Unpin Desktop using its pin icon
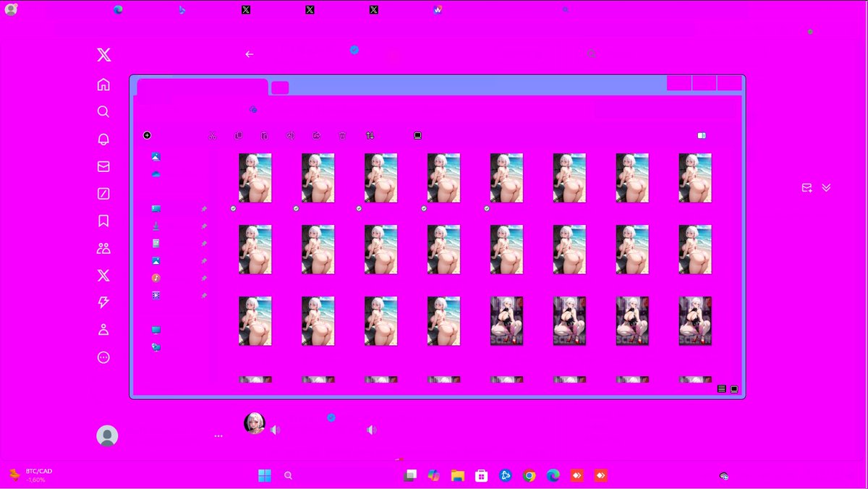 pyautogui.click(x=204, y=208)
